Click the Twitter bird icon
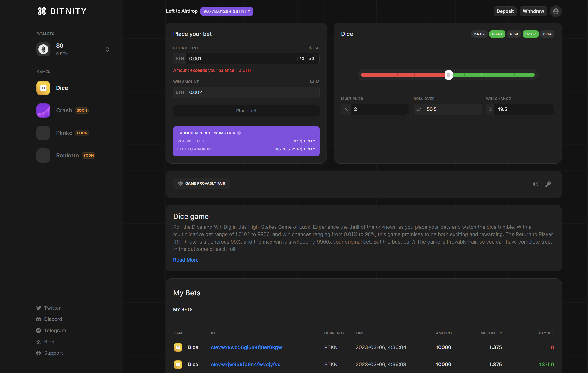Image resolution: width=588 pixels, height=373 pixels. [x=39, y=308]
